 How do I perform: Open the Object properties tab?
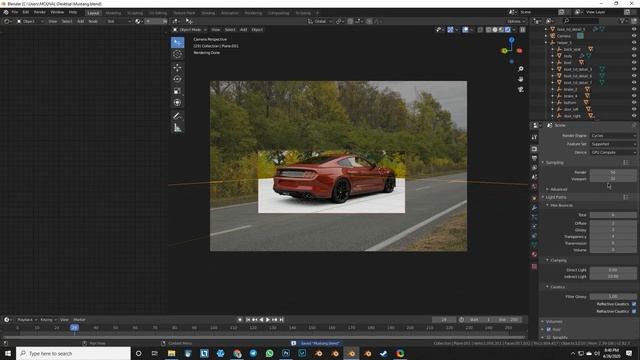534,198
